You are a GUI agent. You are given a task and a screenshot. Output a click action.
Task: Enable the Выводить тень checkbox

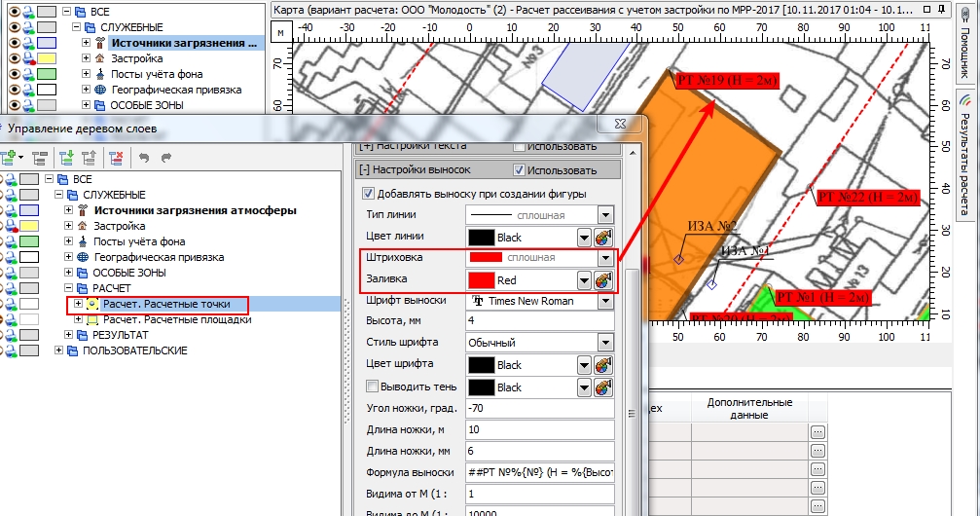click(372, 387)
